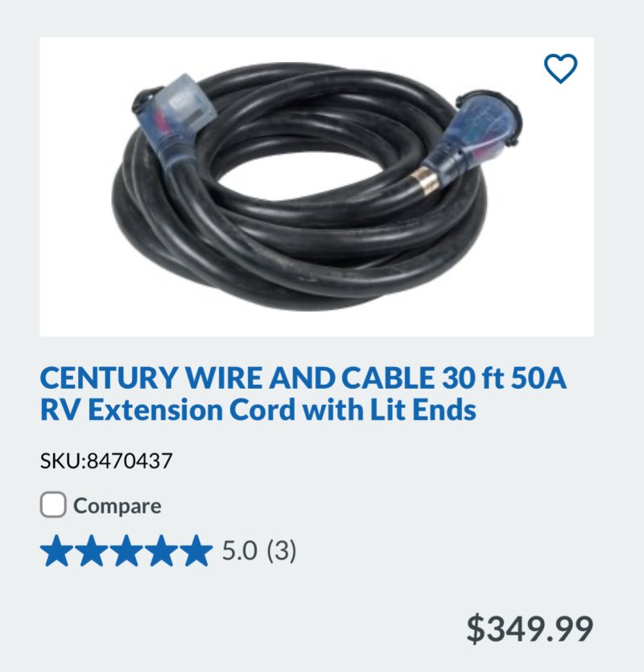Tick the Compare checkbox
This screenshot has height=672, width=644.
coord(53,505)
